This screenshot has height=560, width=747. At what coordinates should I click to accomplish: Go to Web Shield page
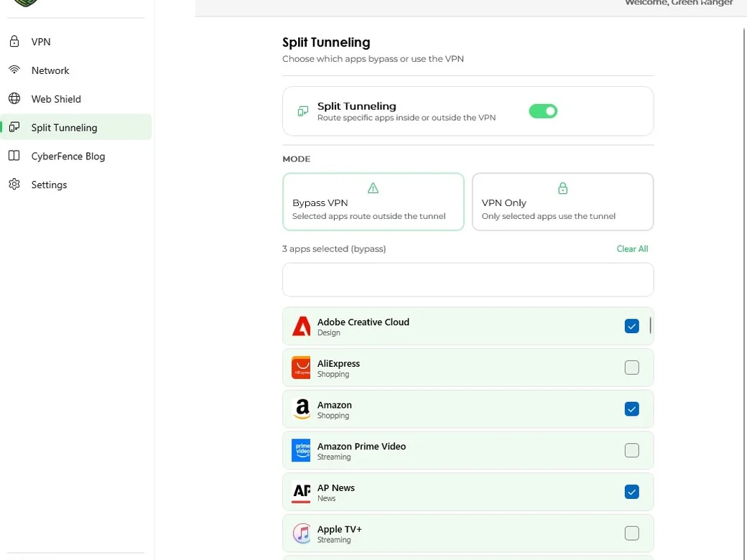click(76, 98)
